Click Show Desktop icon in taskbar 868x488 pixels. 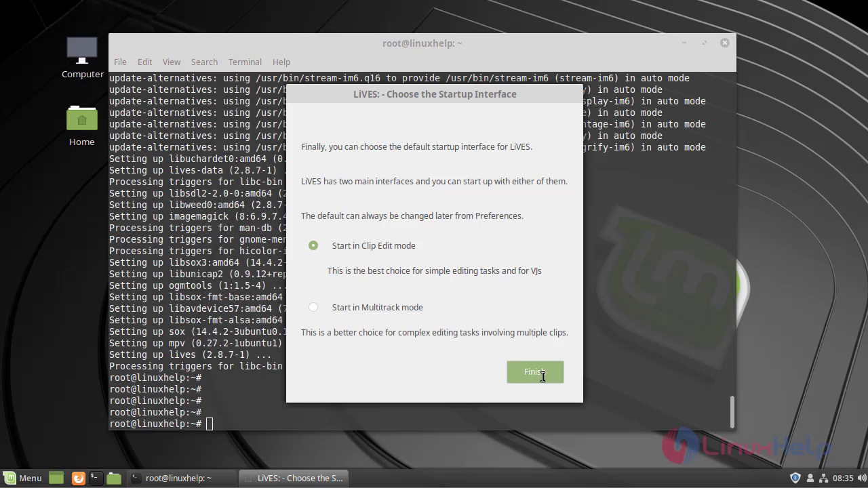pos(56,478)
